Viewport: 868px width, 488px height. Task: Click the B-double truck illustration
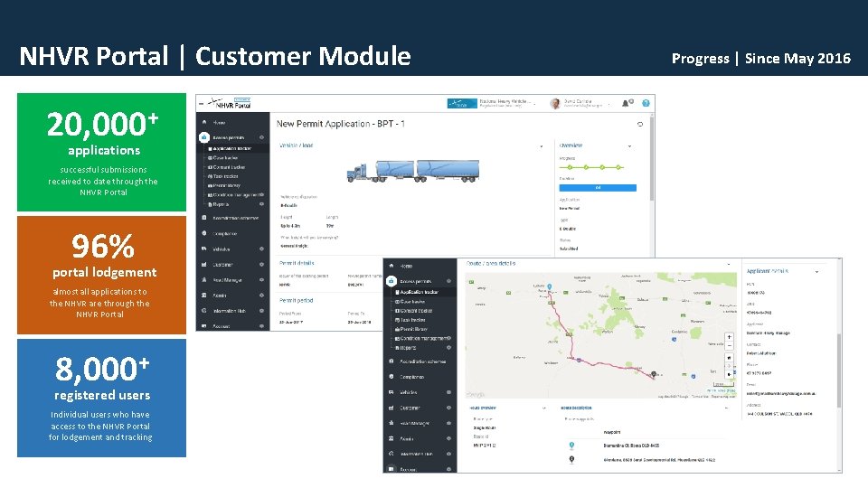pos(413,171)
